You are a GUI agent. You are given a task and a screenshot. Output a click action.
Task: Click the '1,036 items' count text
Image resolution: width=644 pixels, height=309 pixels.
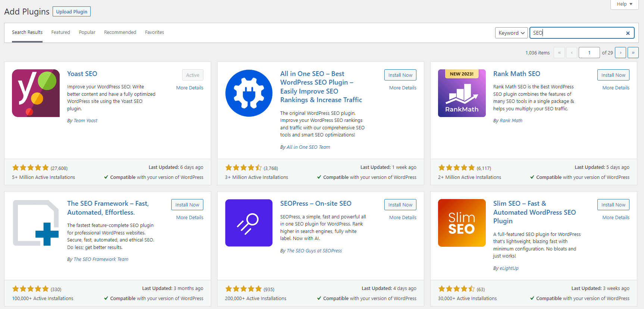pyautogui.click(x=537, y=53)
